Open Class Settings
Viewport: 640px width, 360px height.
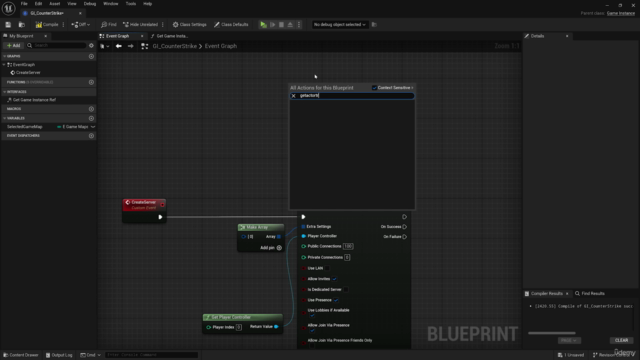189,24
